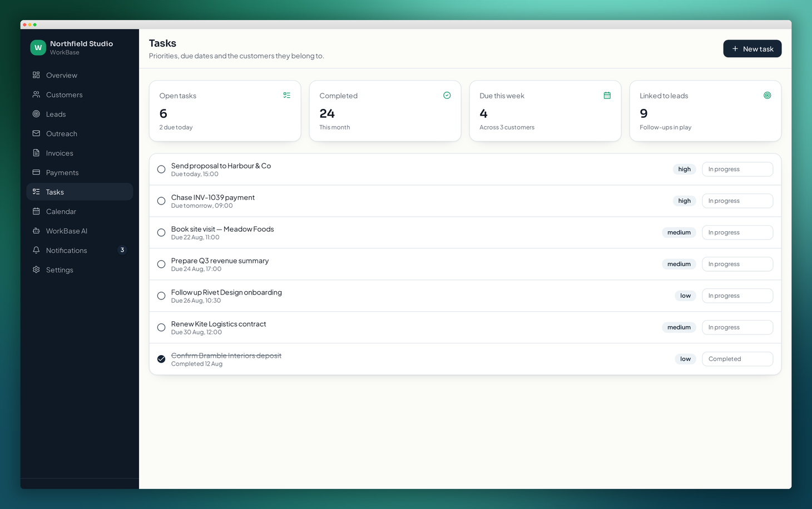This screenshot has width=812, height=509.
Task: Navigate to Invoices
Action: click(x=80, y=153)
